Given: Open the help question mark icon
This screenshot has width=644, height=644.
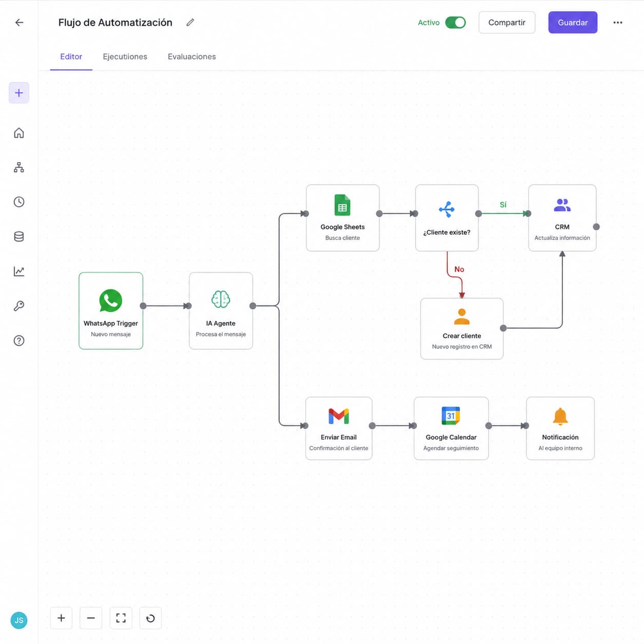Looking at the screenshot, I should pos(19,340).
